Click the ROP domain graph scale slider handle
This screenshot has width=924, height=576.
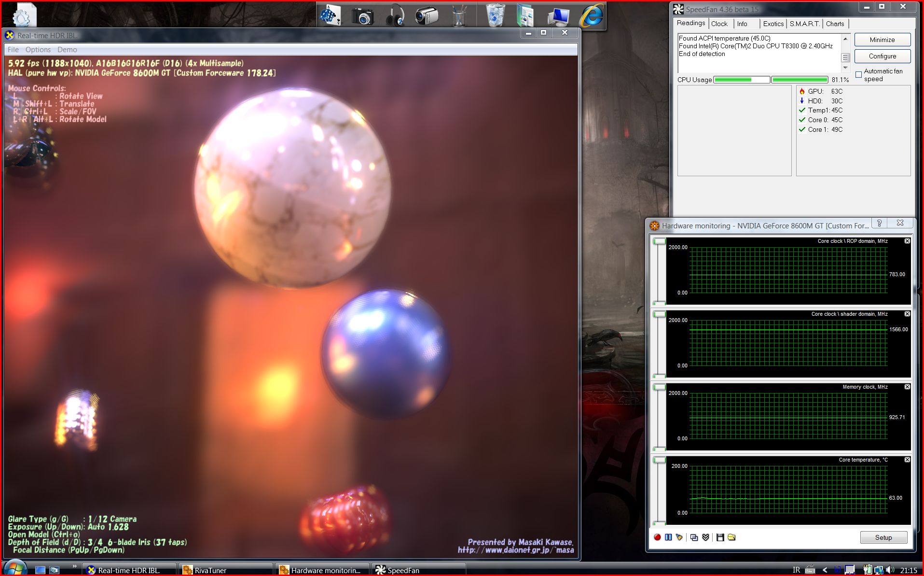click(x=659, y=241)
